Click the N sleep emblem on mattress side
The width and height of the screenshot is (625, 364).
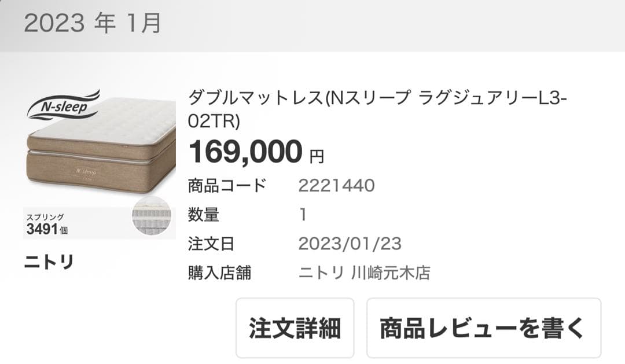click(88, 173)
